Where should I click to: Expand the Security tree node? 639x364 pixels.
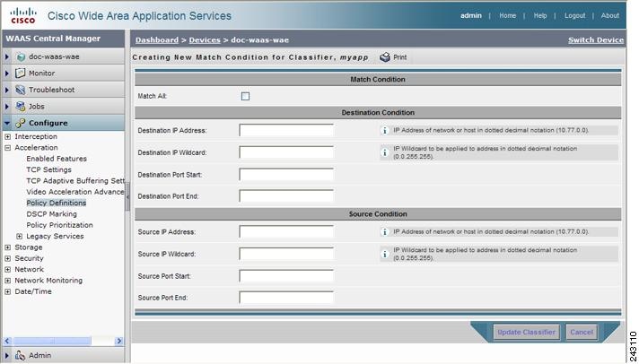tap(8, 258)
